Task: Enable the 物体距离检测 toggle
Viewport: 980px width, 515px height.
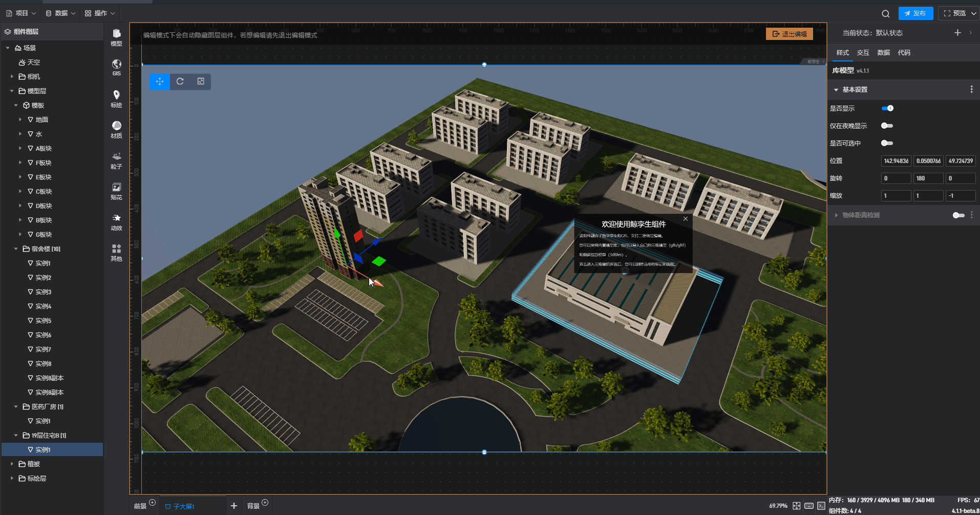Action: coord(958,215)
